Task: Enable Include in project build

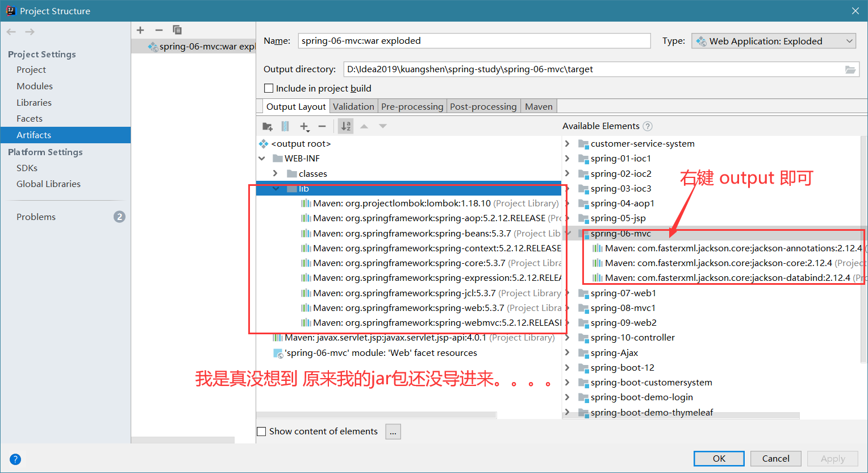Action: [x=269, y=88]
